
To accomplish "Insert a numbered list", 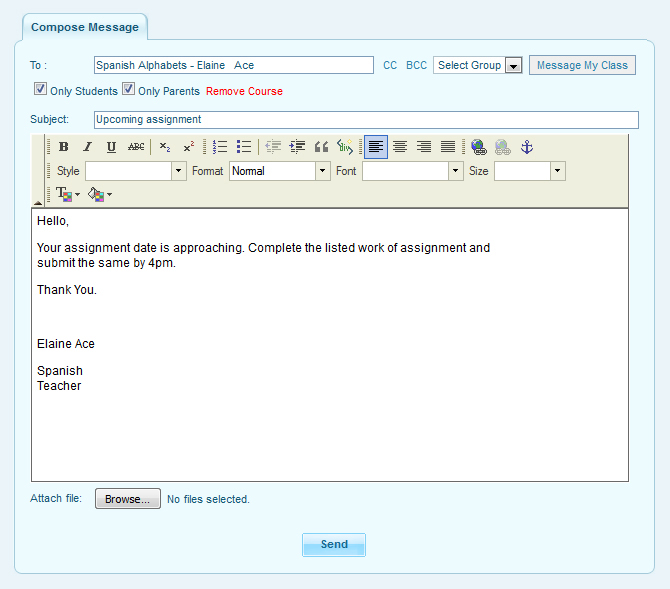I will pyautogui.click(x=221, y=147).
